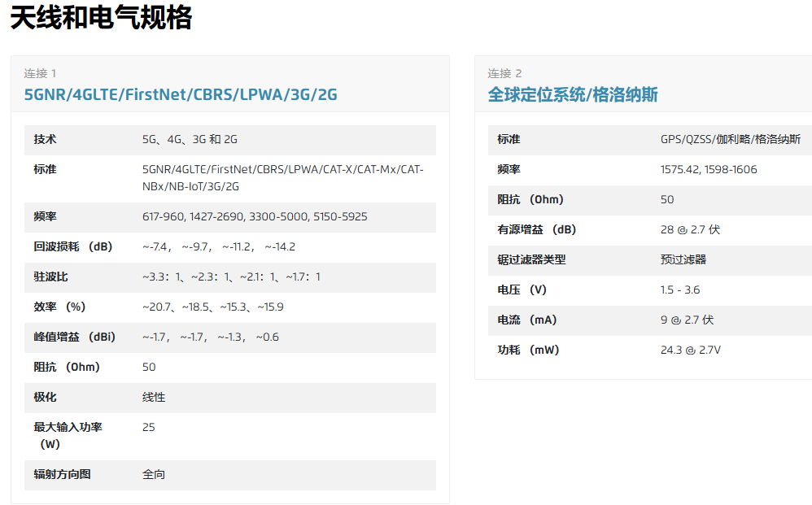Select the GNSS frequency value 1575.42, 1598-1606
The image size is (812, 505).
[x=709, y=169]
